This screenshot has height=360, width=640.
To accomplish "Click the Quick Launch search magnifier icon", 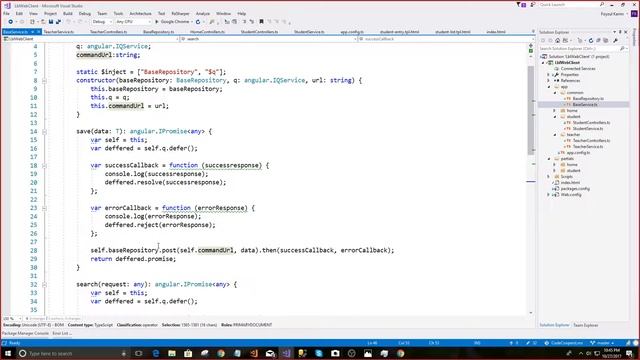I will [x=602, y=4].
